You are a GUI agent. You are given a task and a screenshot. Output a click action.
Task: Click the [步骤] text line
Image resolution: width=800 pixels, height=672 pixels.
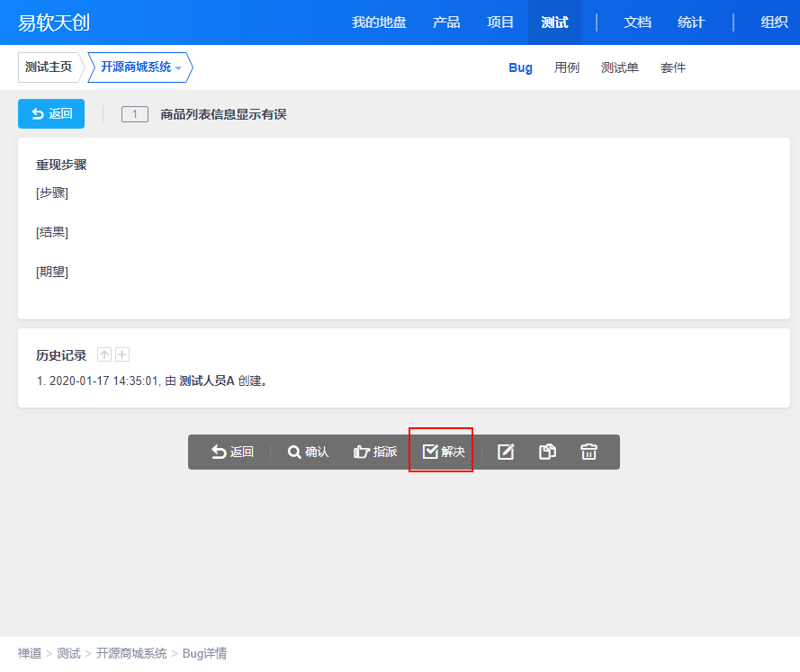pos(52,193)
